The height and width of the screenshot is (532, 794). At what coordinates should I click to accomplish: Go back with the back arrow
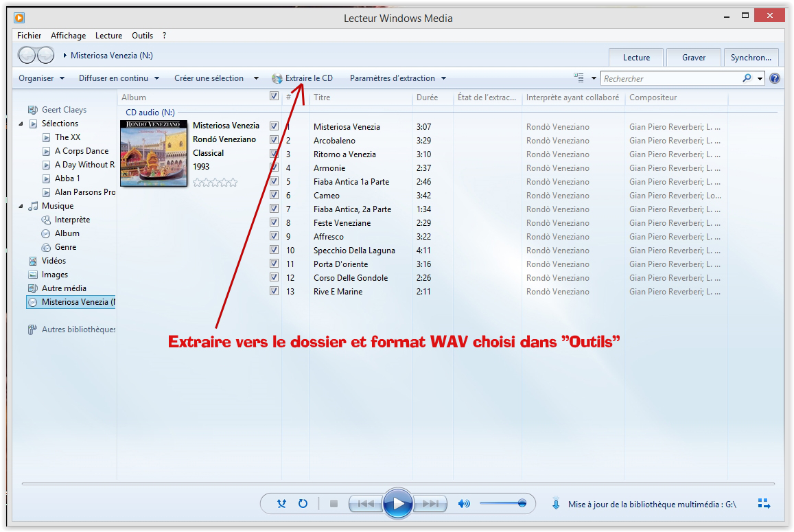27,55
